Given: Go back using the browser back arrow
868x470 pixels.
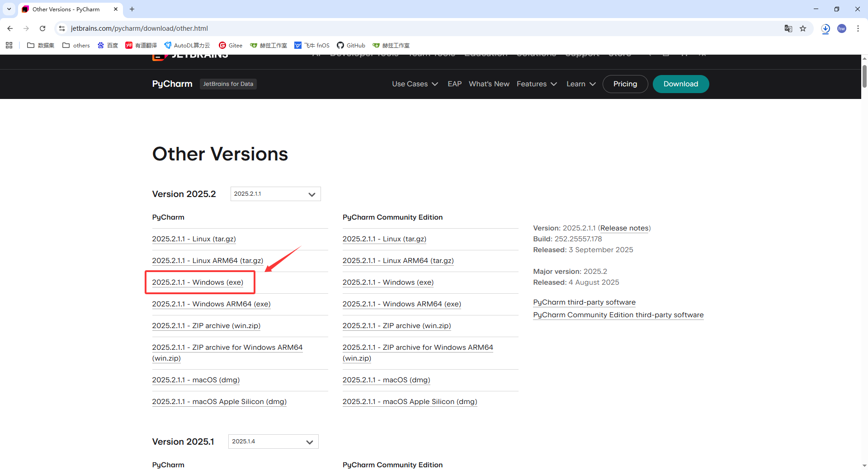Looking at the screenshot, I should coord(10,28).
